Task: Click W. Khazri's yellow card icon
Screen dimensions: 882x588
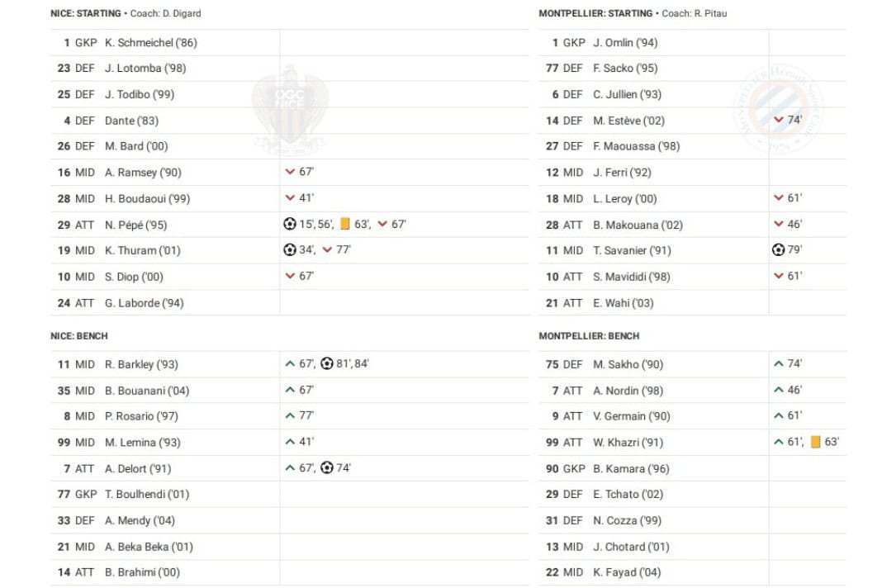Action: [x=816, y=442]
